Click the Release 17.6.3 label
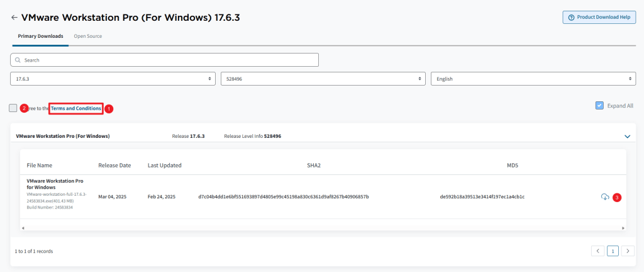This screenshot has width=644, height=272. (188, 136)
